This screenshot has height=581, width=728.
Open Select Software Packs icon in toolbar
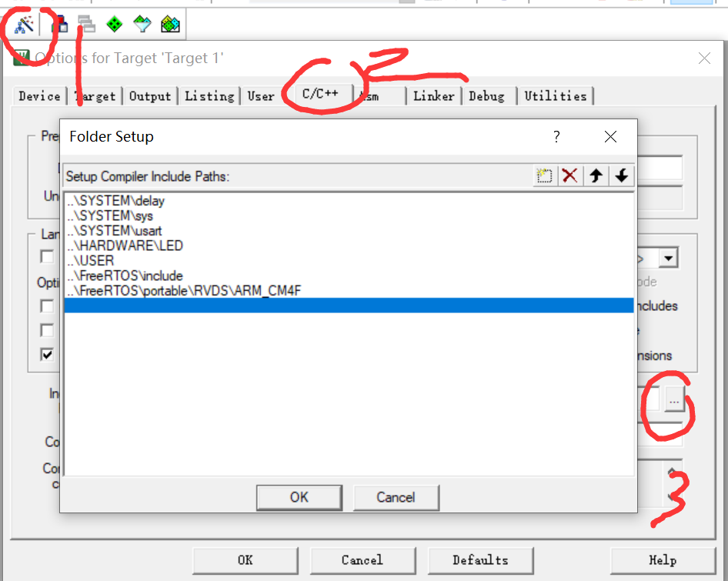[142, 24]
